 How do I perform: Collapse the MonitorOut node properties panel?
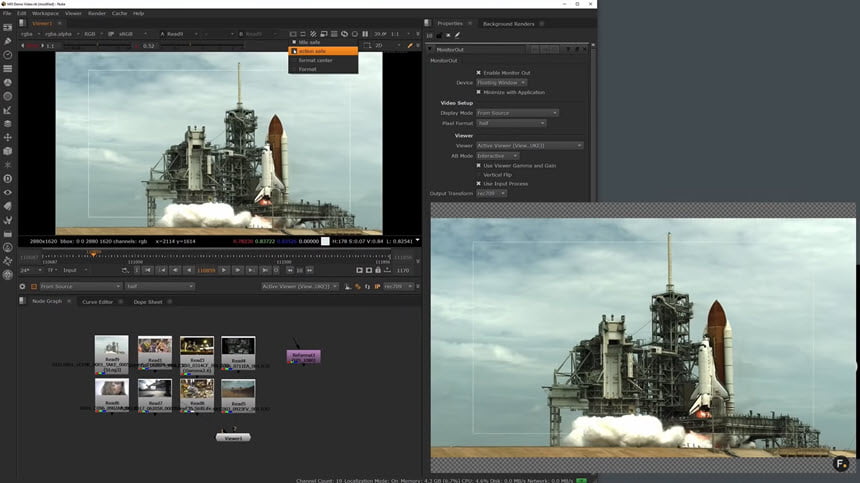(430, 49)
